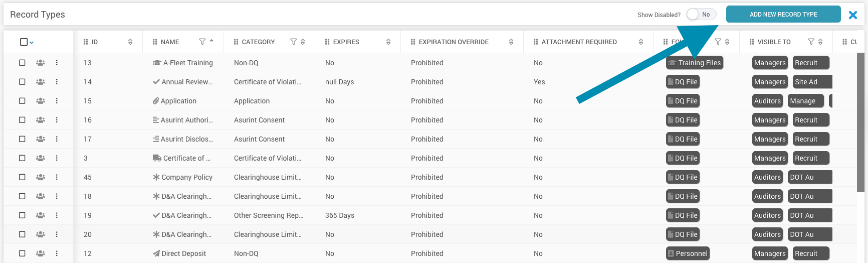Screen dimensions: 868x263
Task: Click the Training Files folder tag
Action: [x=695, y=63]
